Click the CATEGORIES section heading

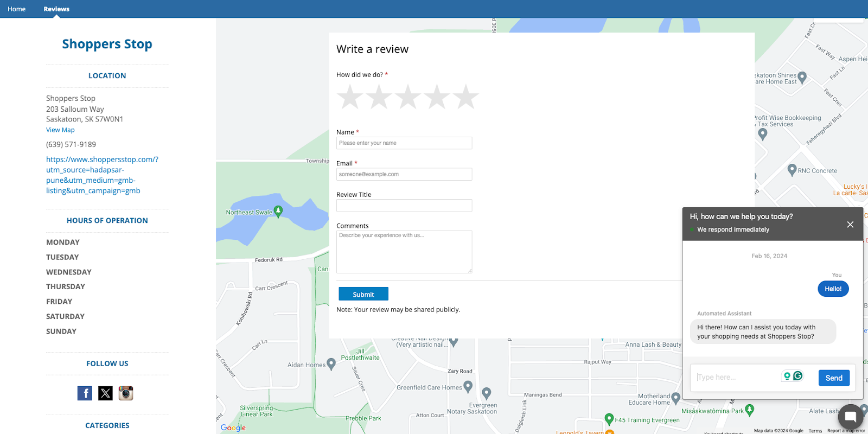click(x=107, y=426)
